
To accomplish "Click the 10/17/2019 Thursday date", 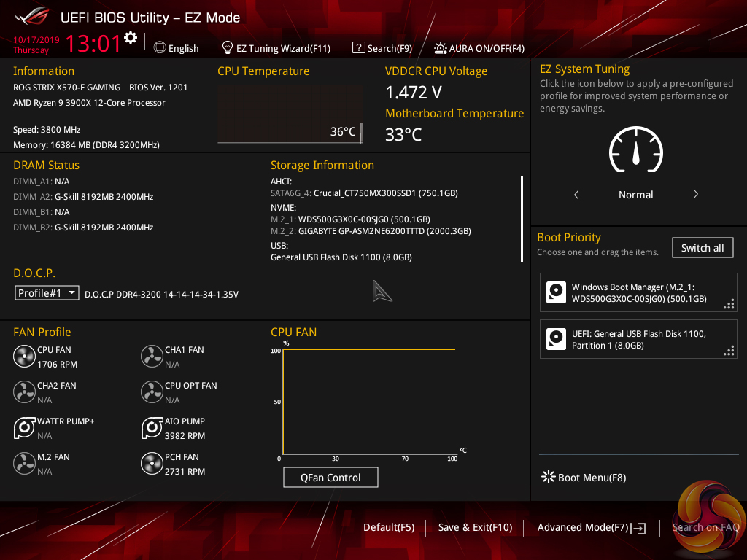I will [x=36, y=44].
